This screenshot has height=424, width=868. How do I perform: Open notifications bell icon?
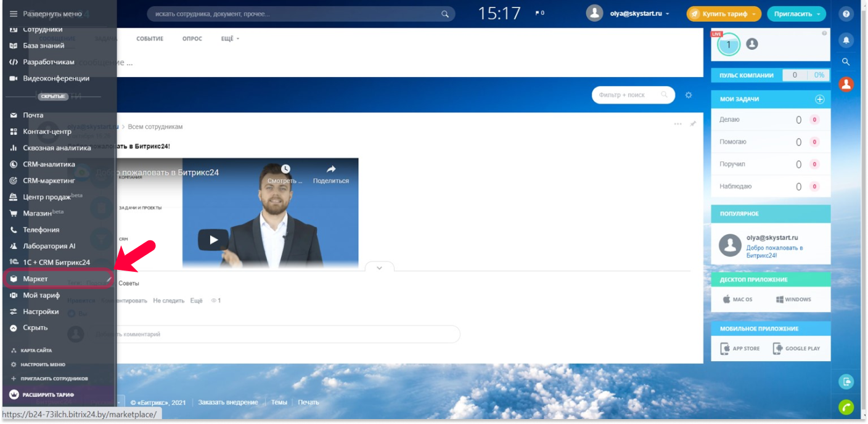tap(846, 40)
